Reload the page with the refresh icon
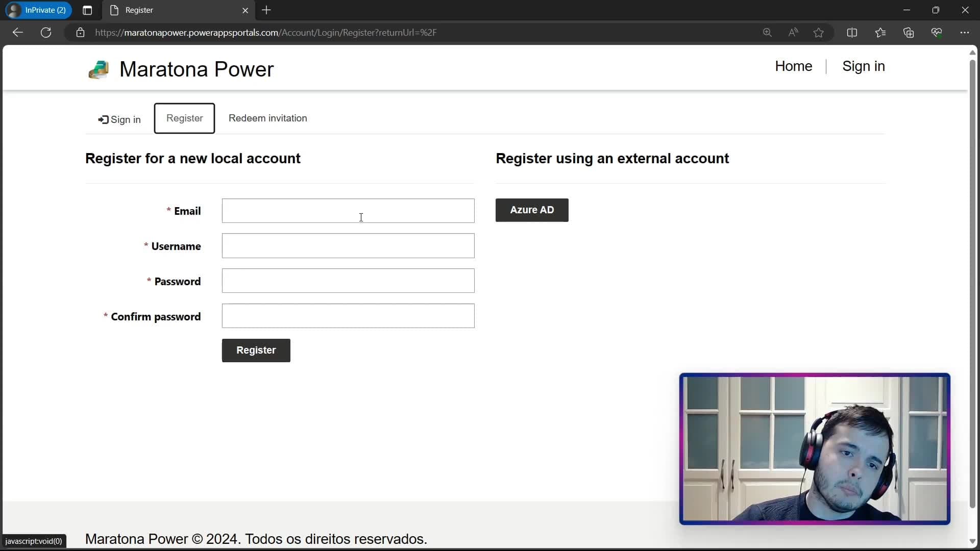 46,33
